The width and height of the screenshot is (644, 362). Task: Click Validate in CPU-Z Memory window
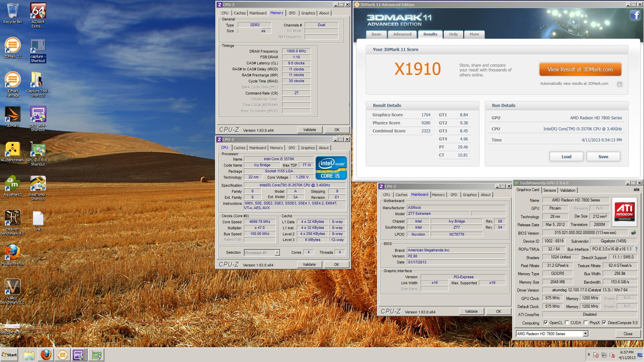click(x=310, y=130)
